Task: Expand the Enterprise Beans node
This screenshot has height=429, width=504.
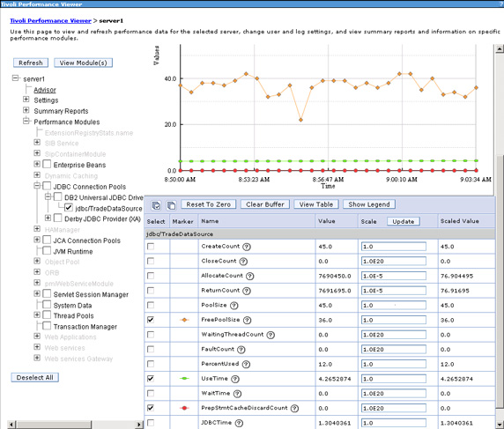Action: [37, 164]
